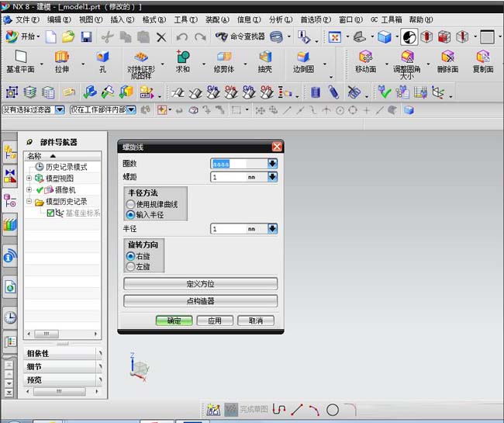
Task: Open the Help (帮助) menu
Action: pyautogui.click(x=421, y=19)
